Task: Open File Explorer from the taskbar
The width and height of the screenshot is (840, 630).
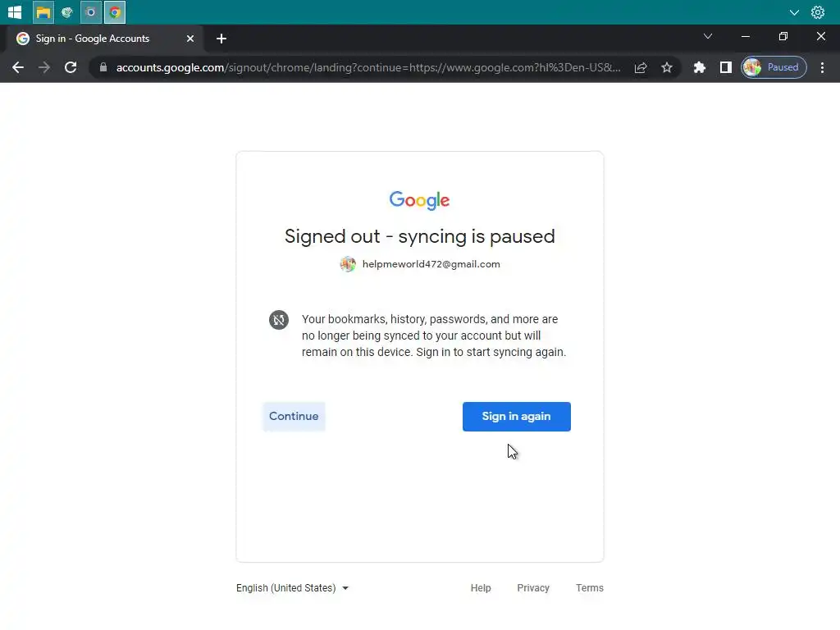Action: pyautogui.click(x=43, y=12)
